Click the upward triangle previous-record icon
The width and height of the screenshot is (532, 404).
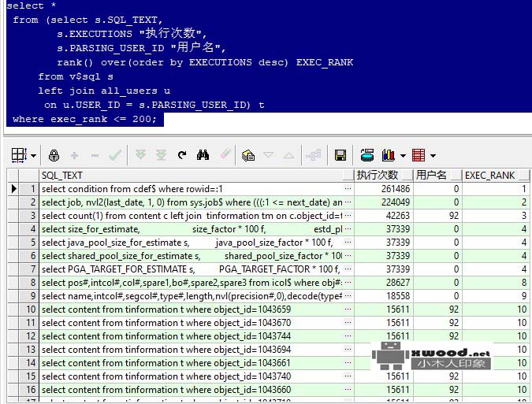pos(288,156)
